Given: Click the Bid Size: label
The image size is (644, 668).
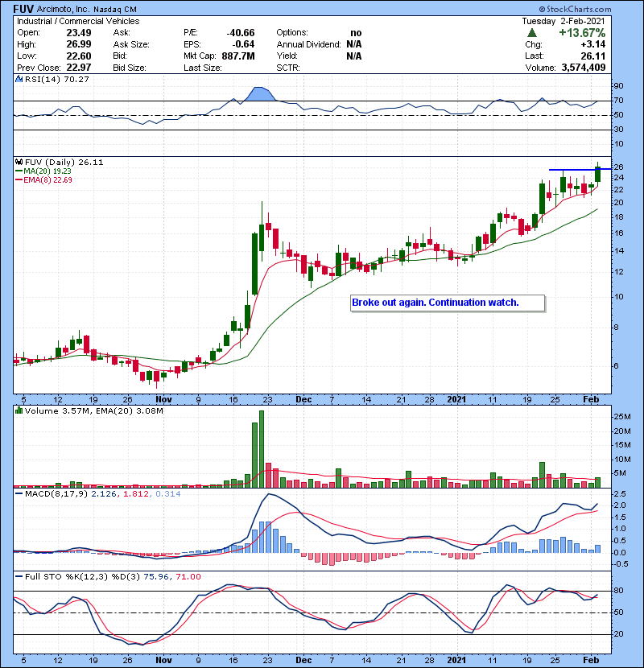Looking at the screenshot, I should click(x=130, y=68).
